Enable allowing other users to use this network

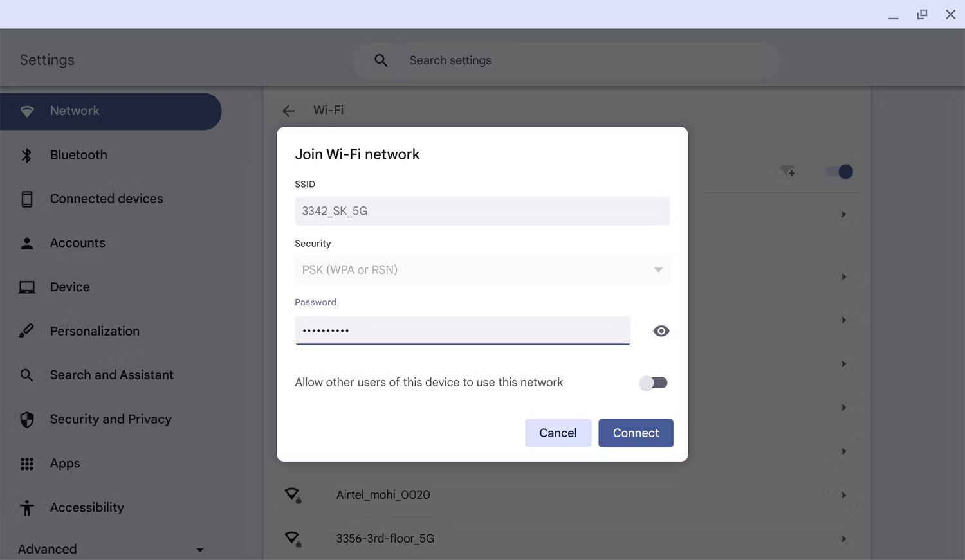tap(653, 383)
